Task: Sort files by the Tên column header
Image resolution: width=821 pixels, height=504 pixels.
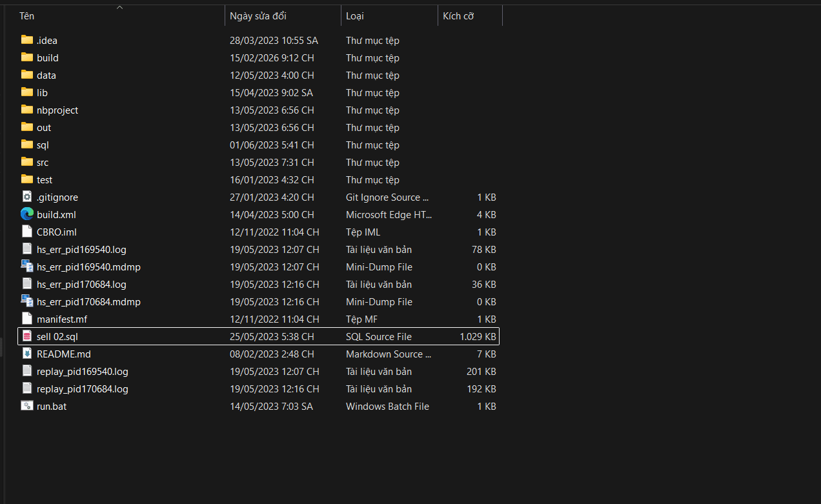Action: (x=26, y=16)
